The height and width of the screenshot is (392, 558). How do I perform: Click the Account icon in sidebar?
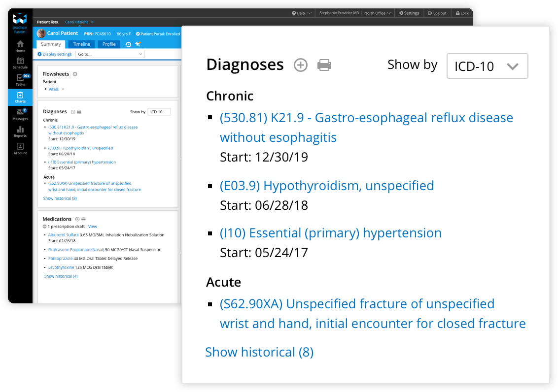[x=20, y=147]
